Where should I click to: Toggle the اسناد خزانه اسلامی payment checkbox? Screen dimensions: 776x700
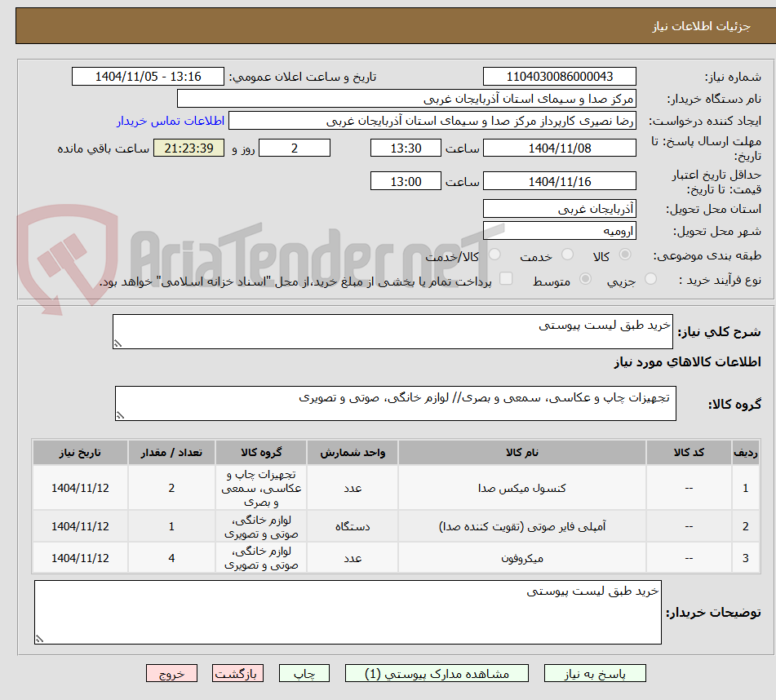click(506, 278)
